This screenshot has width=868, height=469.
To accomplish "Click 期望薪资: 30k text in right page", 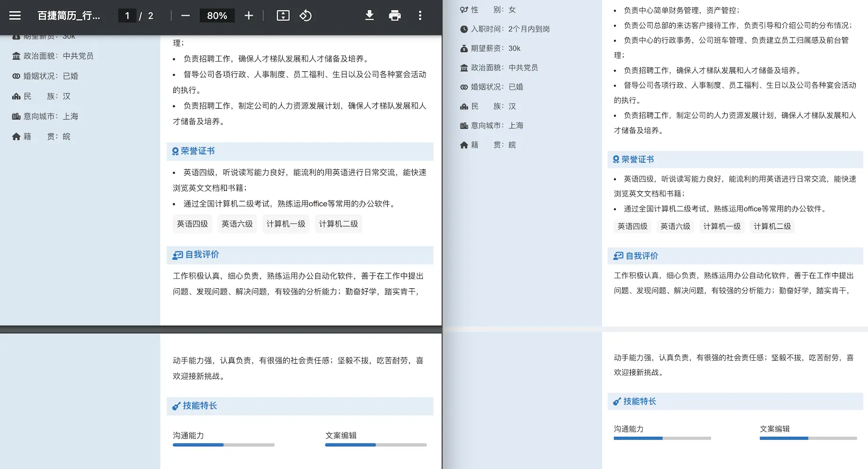I will pos(495,49).
